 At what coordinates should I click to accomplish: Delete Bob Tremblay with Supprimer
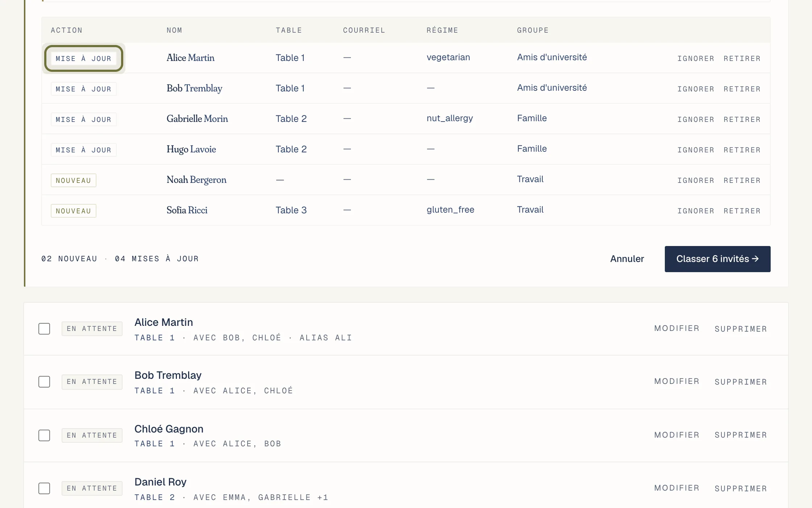pos(741,382)
